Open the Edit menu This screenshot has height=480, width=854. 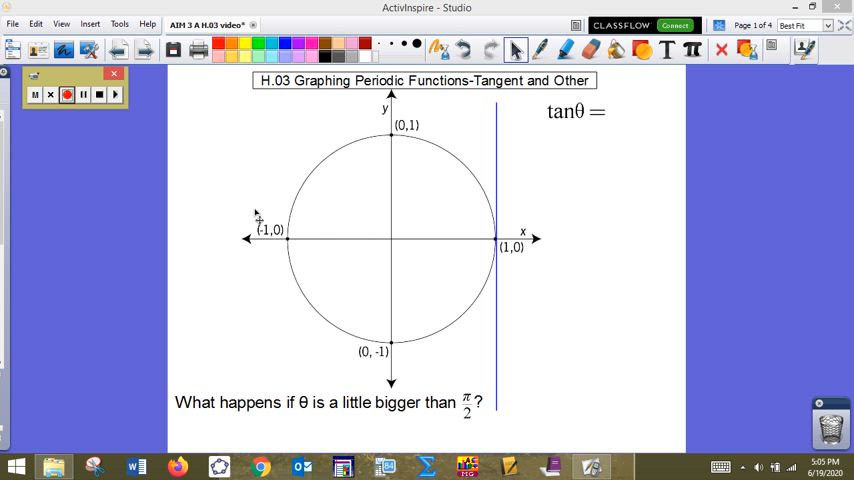pyautogui.click(x=36, y=24)
